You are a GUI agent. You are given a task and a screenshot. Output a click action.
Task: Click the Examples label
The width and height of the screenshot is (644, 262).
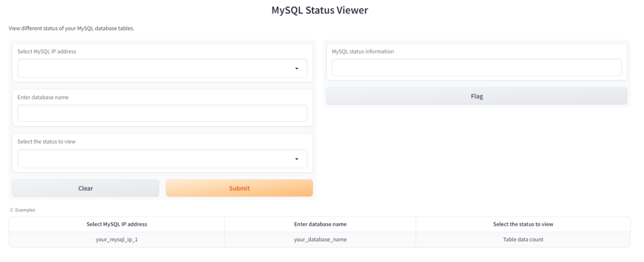(25, 210)
